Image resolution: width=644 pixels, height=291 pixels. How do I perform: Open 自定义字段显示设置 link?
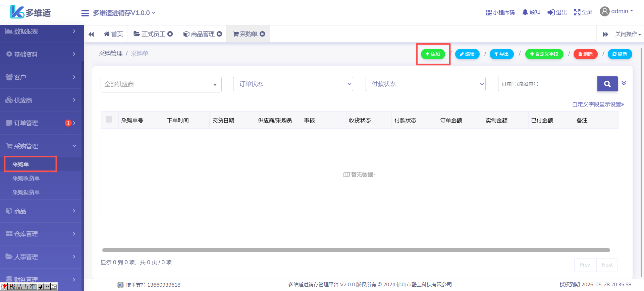(x=598, y=104)
